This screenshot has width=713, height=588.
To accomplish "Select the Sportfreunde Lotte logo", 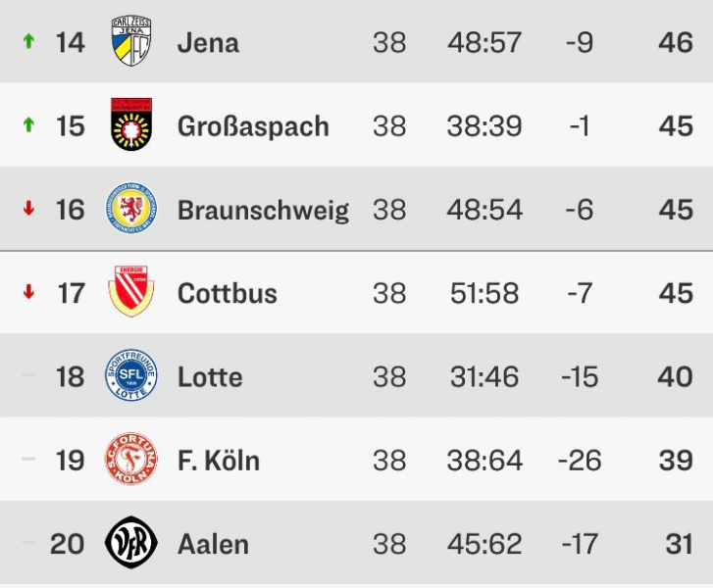I will pos(130,376).
